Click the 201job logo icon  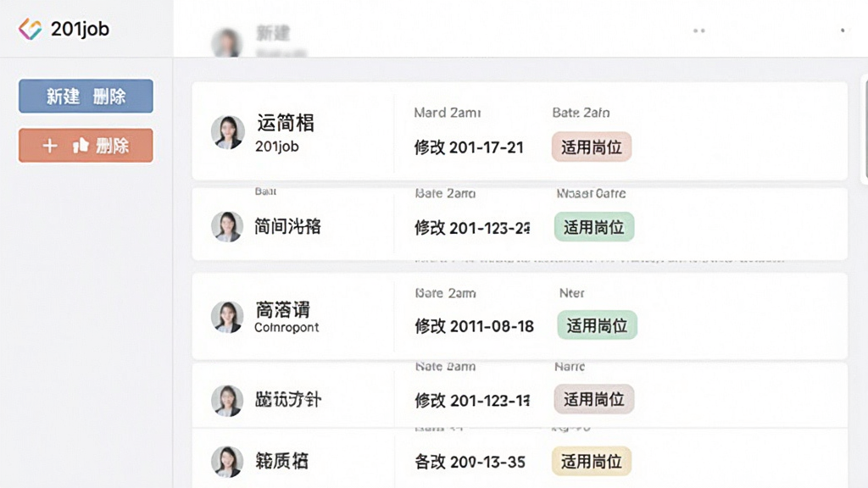[x=30, y=29]
